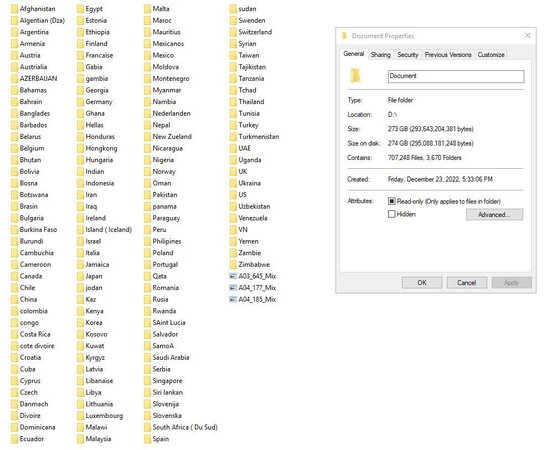The image size is (547, 450).
Task: Select the Egypt folder icon
Action: (x=80, y=9)
